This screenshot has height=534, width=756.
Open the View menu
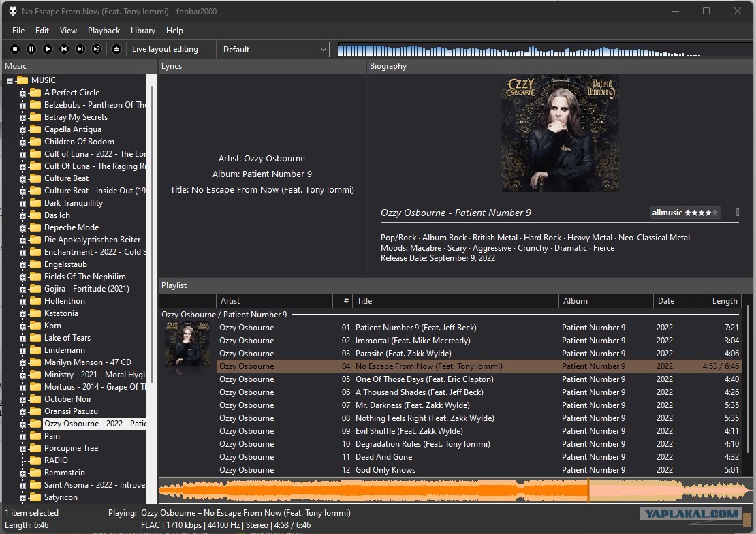[68, 31]
